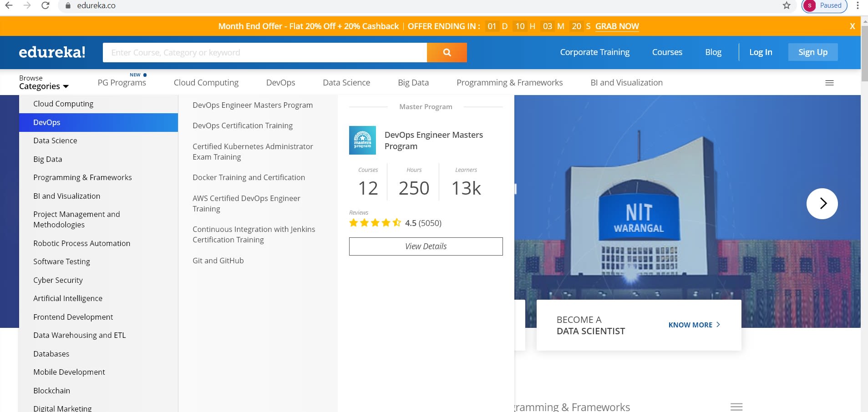Image resolution: width=868 pixels, height=412 pixels.
Task: Open Docker Training and Certification link
Action: (x=249, y=177)
